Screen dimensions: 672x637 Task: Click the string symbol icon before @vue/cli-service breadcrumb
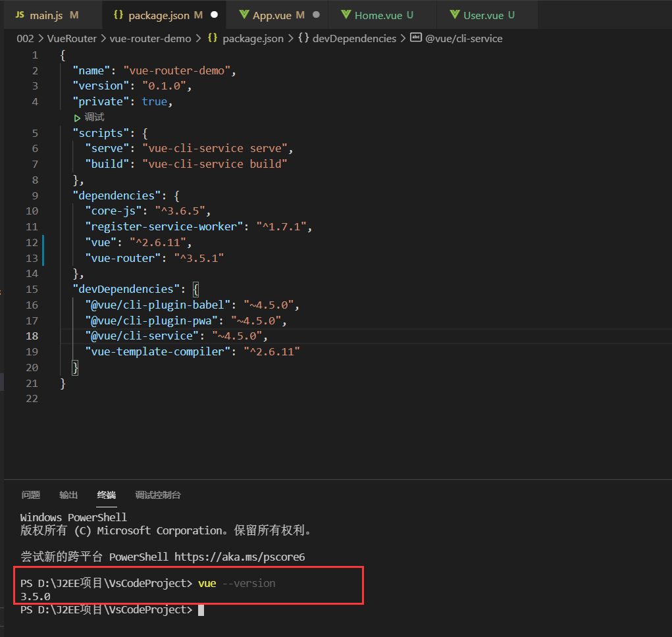pos(416,38)
